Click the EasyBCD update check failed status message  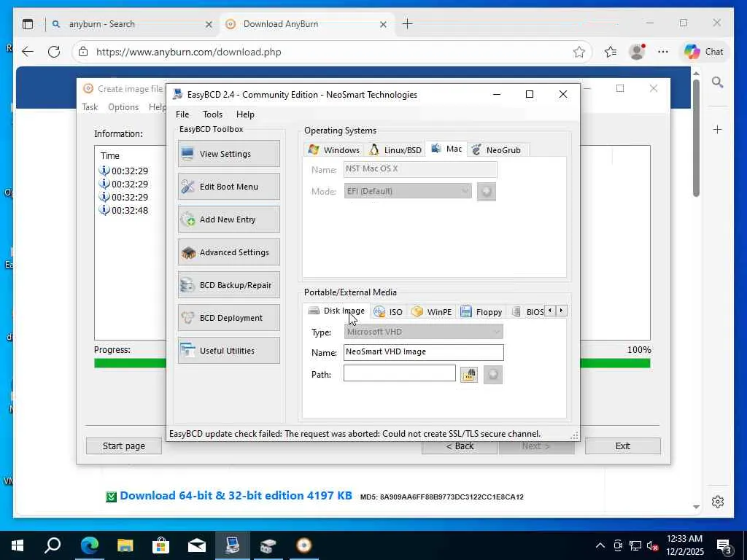point(355,434)
